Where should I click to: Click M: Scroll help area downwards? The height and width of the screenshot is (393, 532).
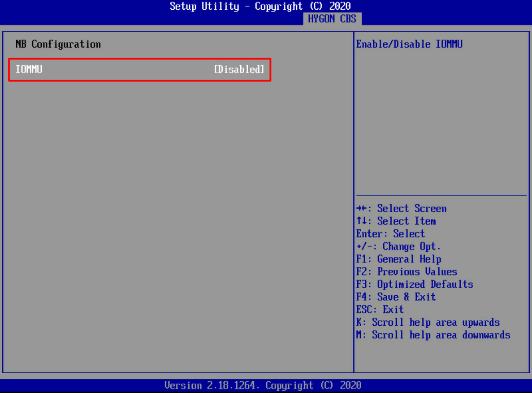pyautogui.click(x=433, y=335)
